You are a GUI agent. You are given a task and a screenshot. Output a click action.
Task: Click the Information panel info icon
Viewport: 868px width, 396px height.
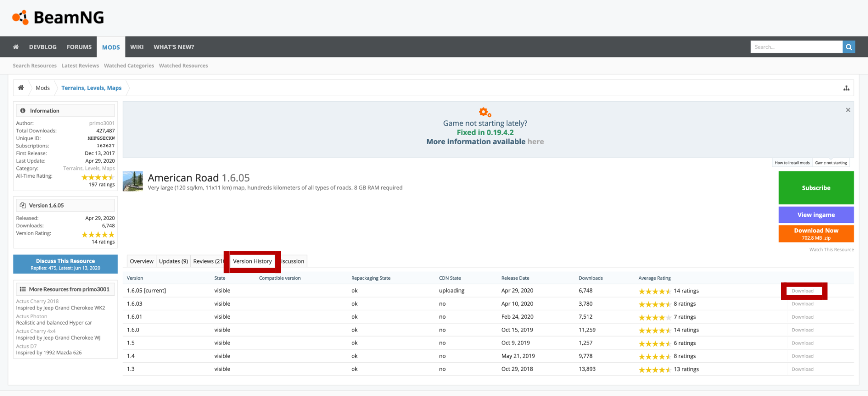(23, 111)
